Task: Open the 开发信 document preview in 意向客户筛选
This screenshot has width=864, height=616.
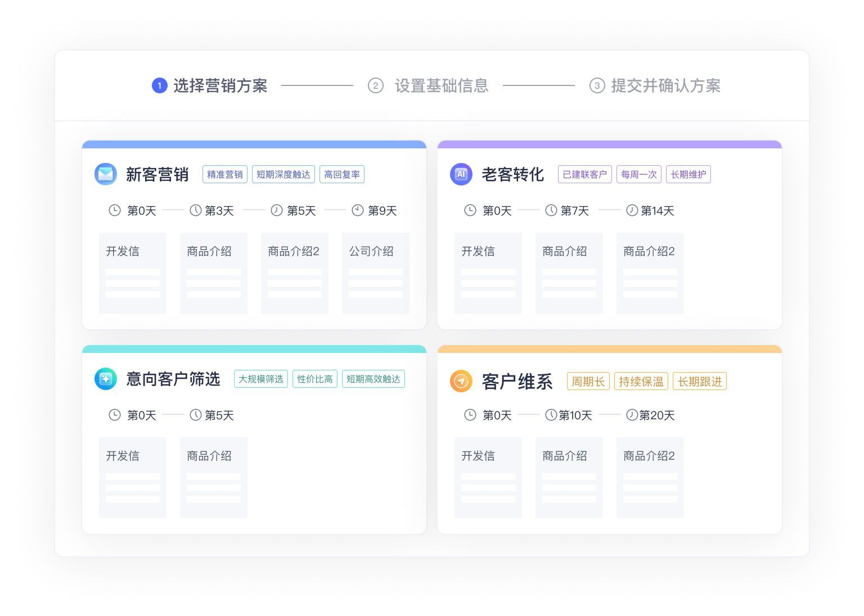Action: (133, 477)
